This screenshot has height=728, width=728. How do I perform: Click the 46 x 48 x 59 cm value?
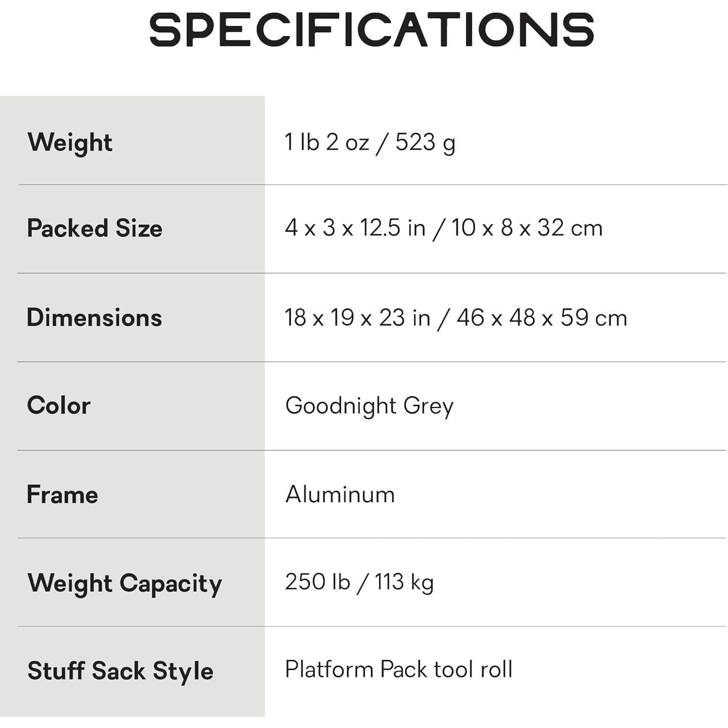coord(542,318)
